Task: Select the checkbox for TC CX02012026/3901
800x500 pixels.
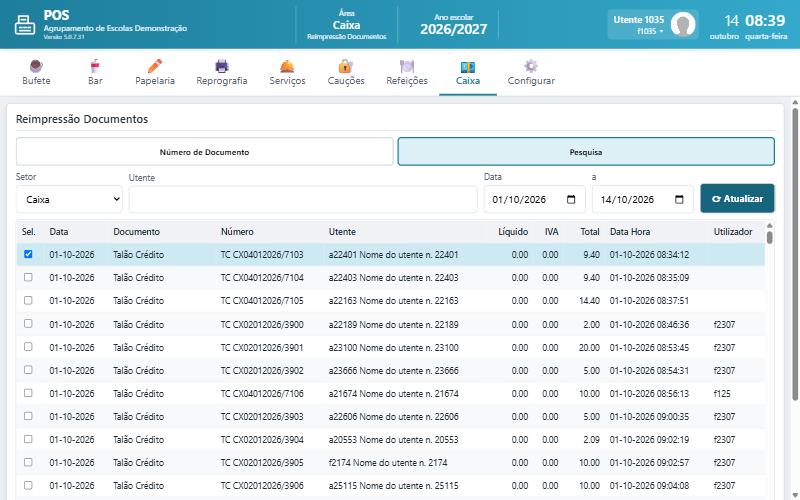Action: click(28, 346)
